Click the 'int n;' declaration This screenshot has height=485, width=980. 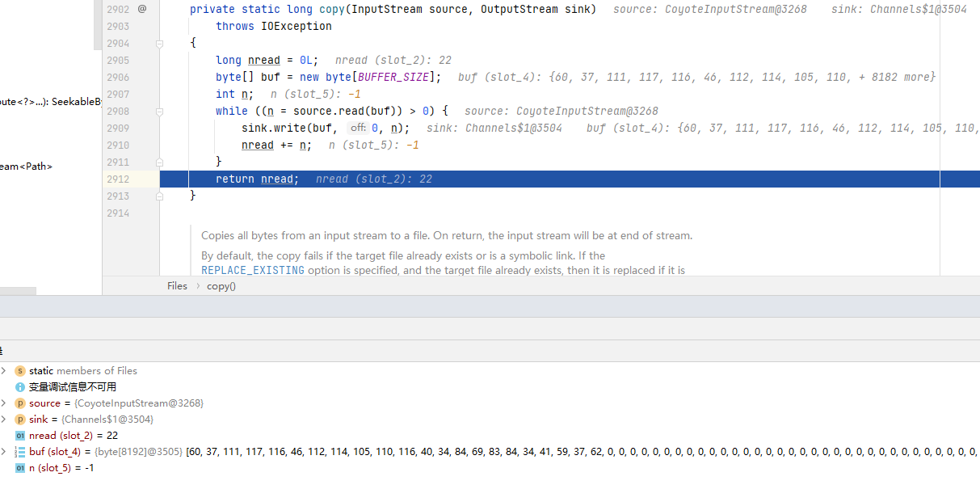[235, 94]
